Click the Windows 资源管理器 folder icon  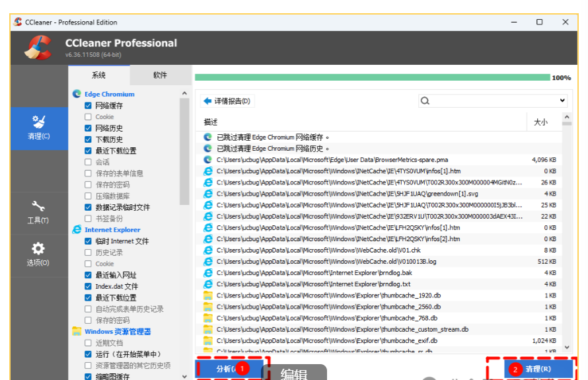[x=77, y=331]
